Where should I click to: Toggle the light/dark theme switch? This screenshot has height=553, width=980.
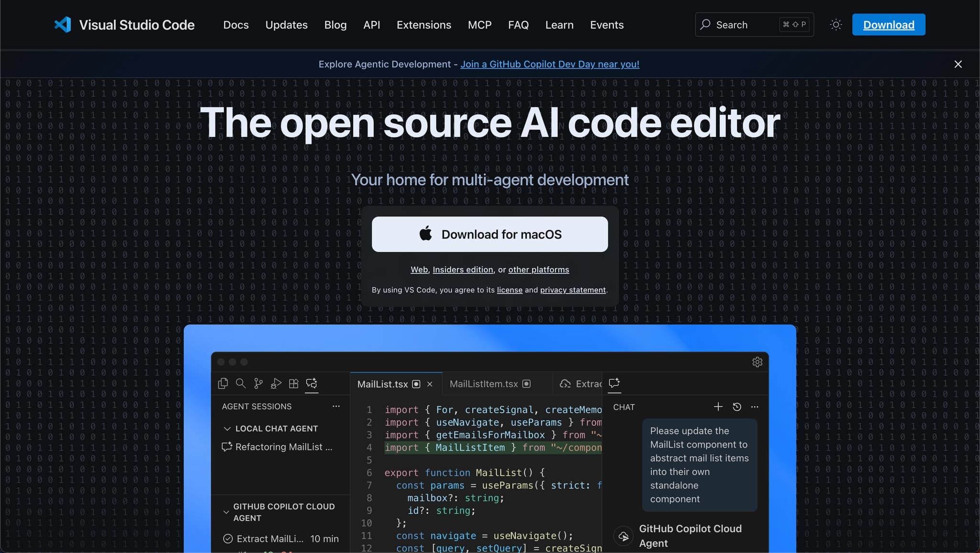(835, 24)
